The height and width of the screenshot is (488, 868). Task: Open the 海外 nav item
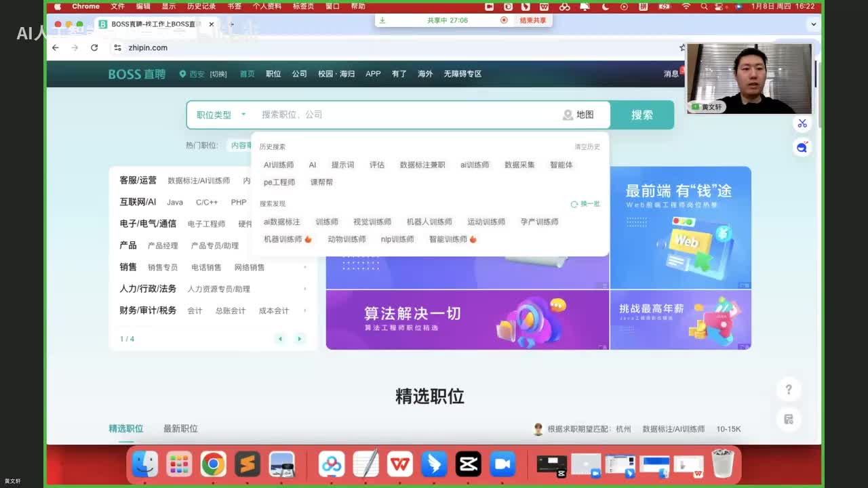click(x=425, y=74)
